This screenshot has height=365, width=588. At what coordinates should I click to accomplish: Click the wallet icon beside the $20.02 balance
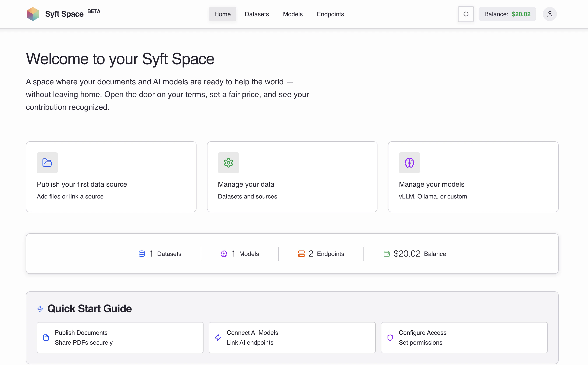(x=387, y=253)
